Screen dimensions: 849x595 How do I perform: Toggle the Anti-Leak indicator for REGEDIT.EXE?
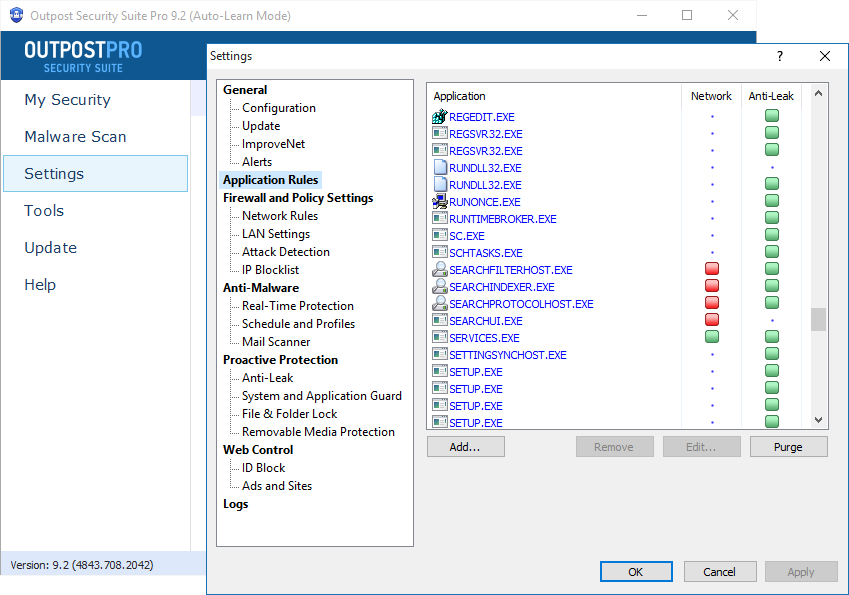pos(771,115)
